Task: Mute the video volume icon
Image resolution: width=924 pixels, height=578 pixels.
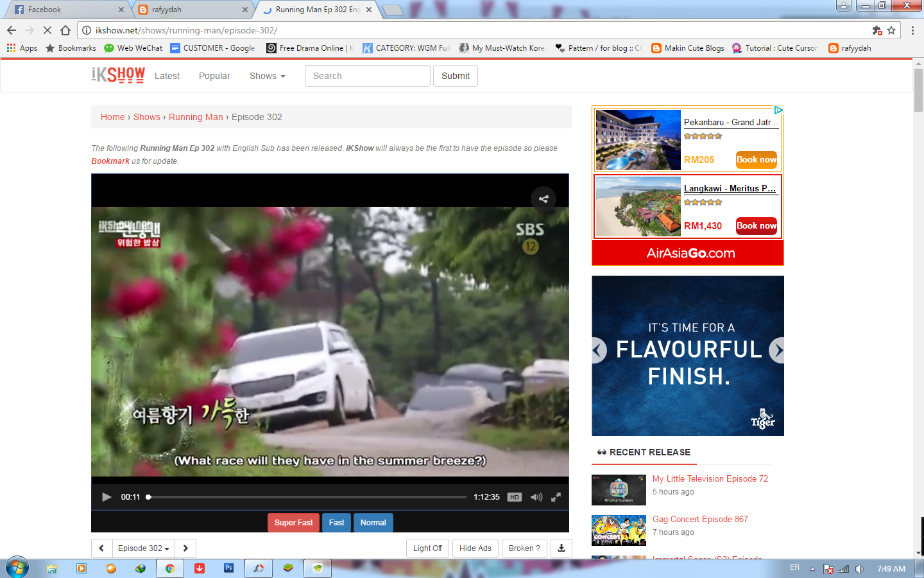Action: click(x=536, y=497)
